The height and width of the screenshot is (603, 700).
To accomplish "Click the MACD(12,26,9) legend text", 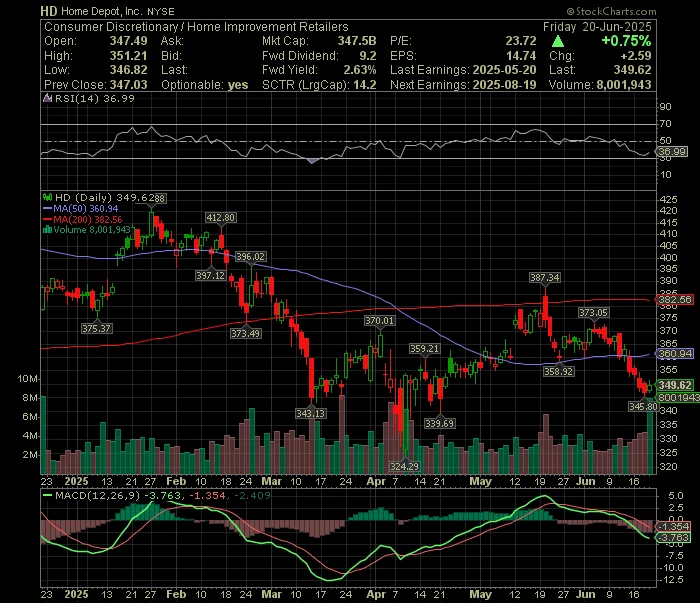I will (x=97, y=495).
